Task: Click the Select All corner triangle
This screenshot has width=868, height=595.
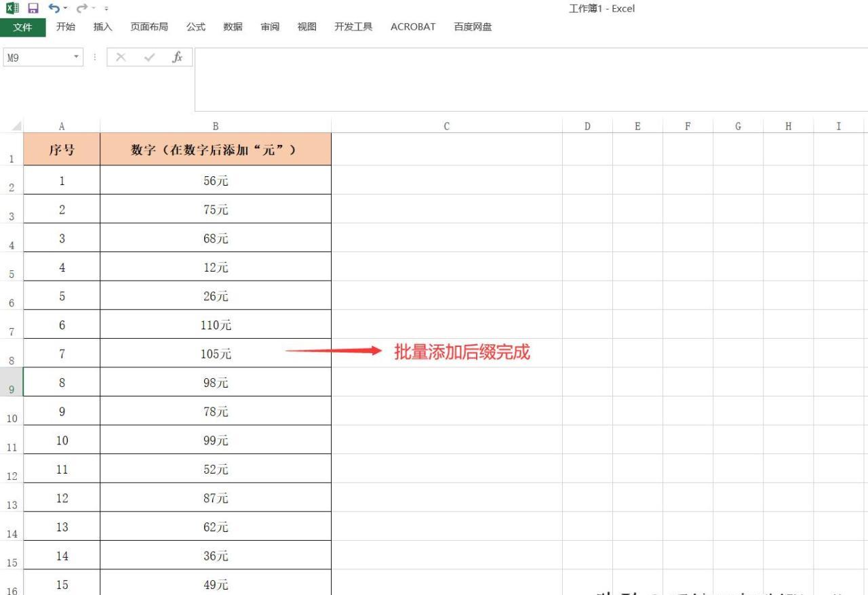Action: (16, 126)
